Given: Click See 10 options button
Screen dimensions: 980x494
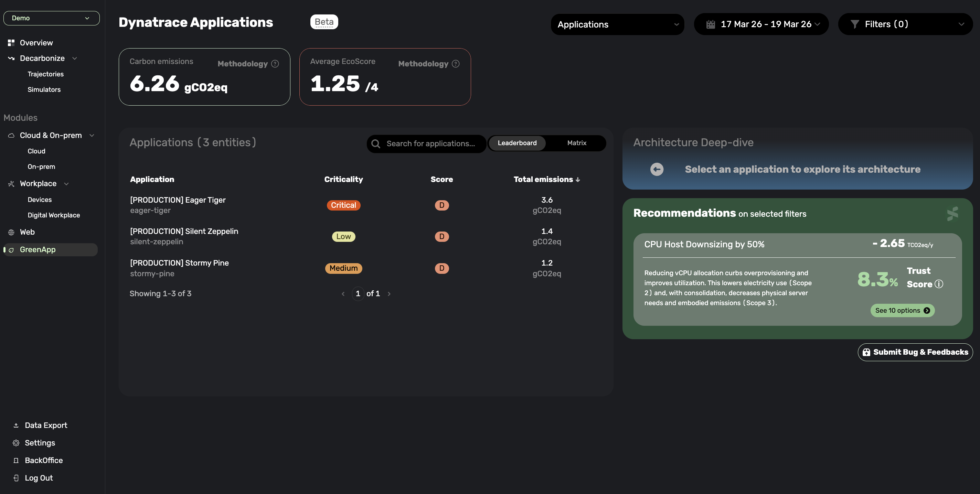Looking at the screenshot, I should tap(902, 310).
